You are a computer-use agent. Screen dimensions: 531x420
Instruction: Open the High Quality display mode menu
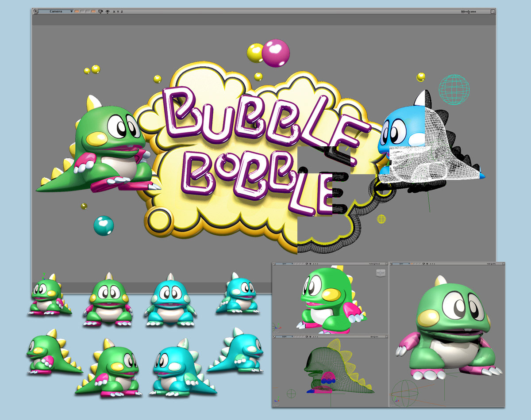tap(491, 263)
